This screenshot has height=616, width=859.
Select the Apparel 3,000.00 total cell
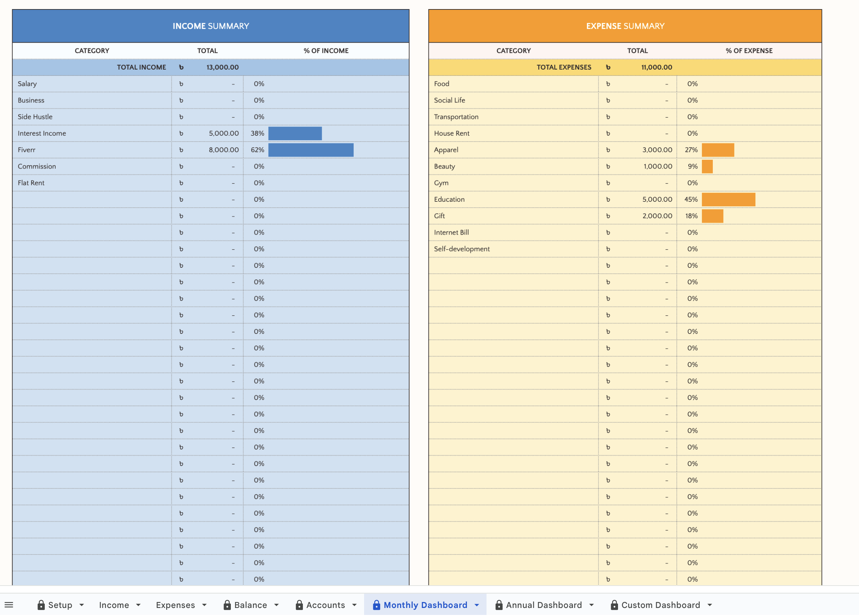[656, 150]
